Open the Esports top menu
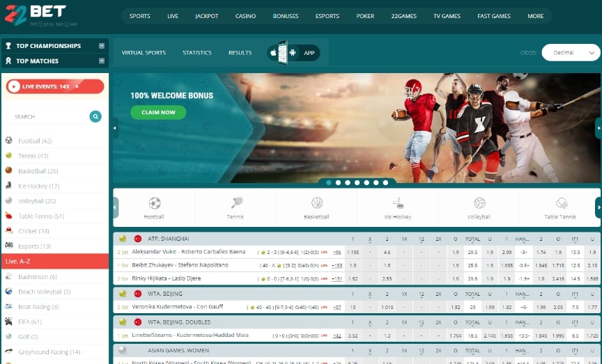Viewport: 602px width, 364px height. pyautogui.click(x=327, y=16)
